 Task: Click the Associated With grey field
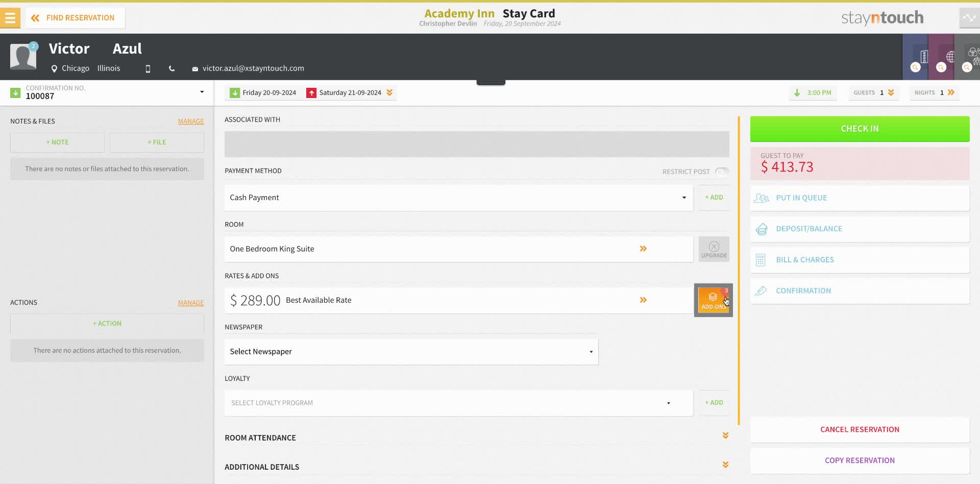[477, 144]
